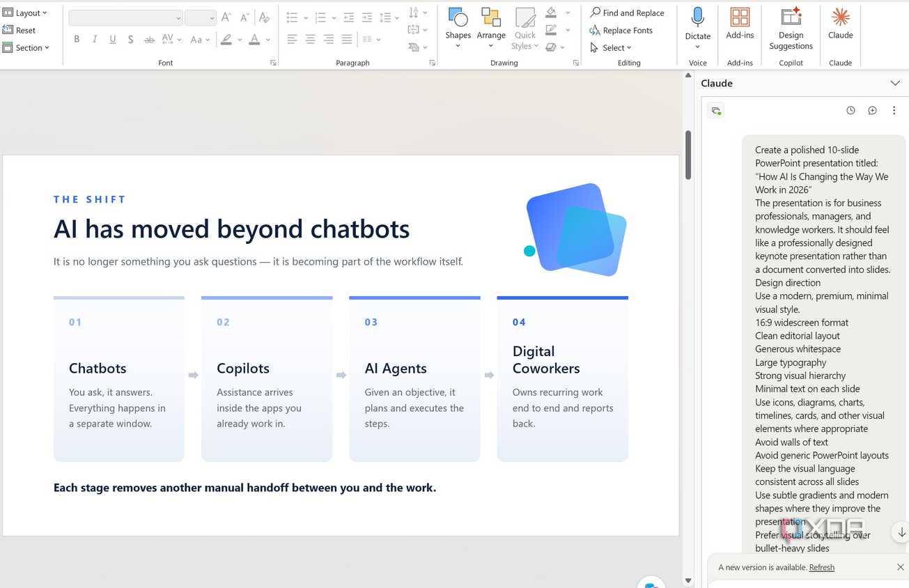Click Reset slide button
The width and height of the screenshot is (909, 588).
pos(20,31)
